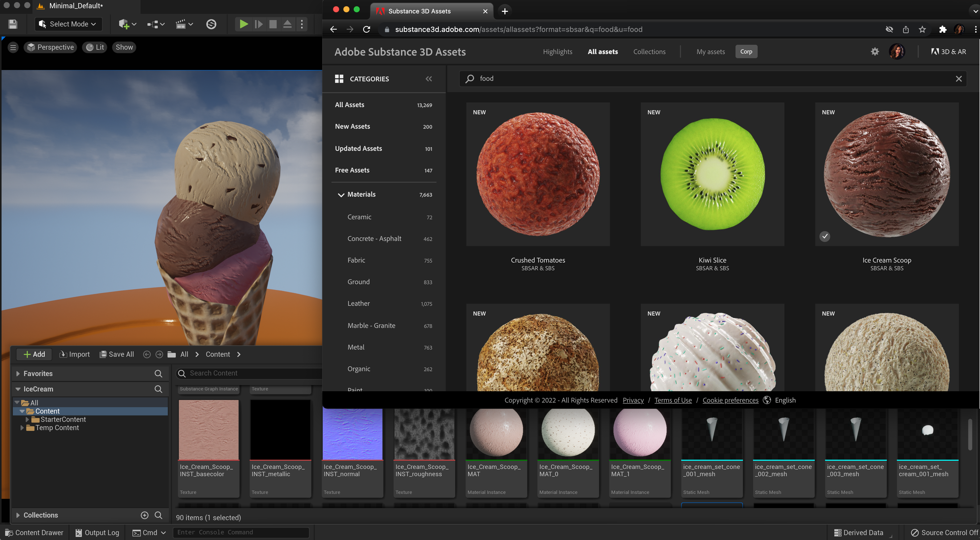Click the settings gear on the Substance site
The width and height of the screenshot is (980, 540).
(x=875, y=52)
